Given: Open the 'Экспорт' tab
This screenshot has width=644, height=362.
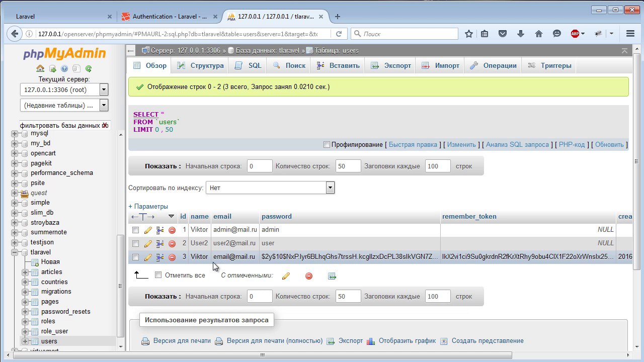Looking at the screenshot, I should [x=391, y=65].
